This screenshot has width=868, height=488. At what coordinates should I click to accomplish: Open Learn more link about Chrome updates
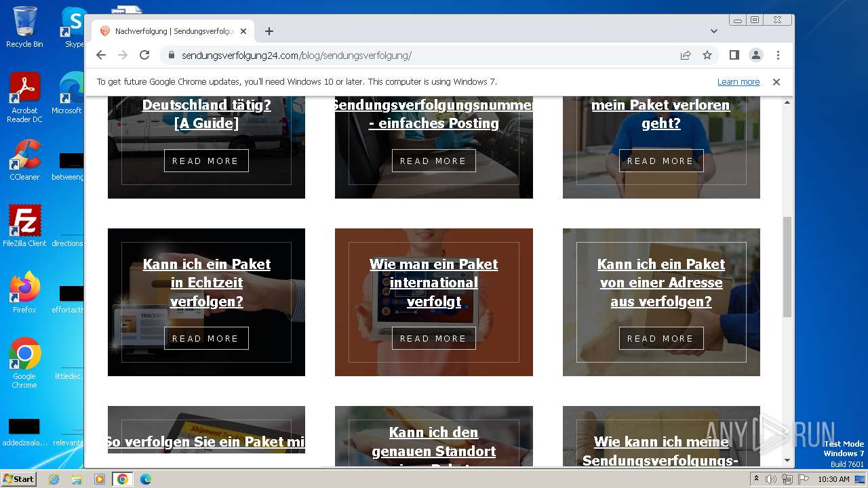pos(738,82)
